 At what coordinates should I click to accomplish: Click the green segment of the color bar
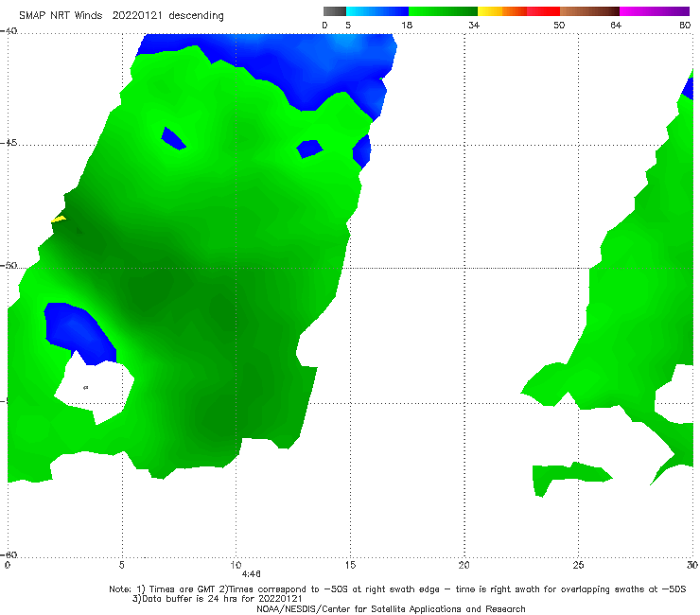pyautogui.click(x=443, y=11)
